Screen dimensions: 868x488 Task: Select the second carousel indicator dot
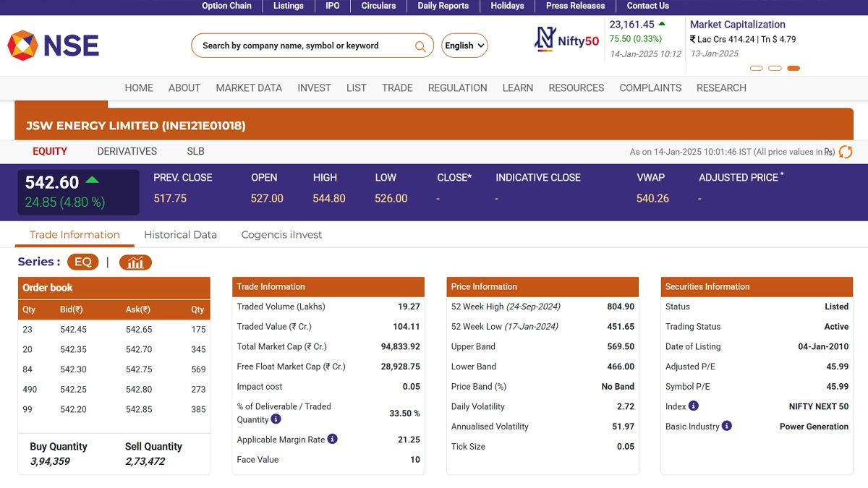775,69
